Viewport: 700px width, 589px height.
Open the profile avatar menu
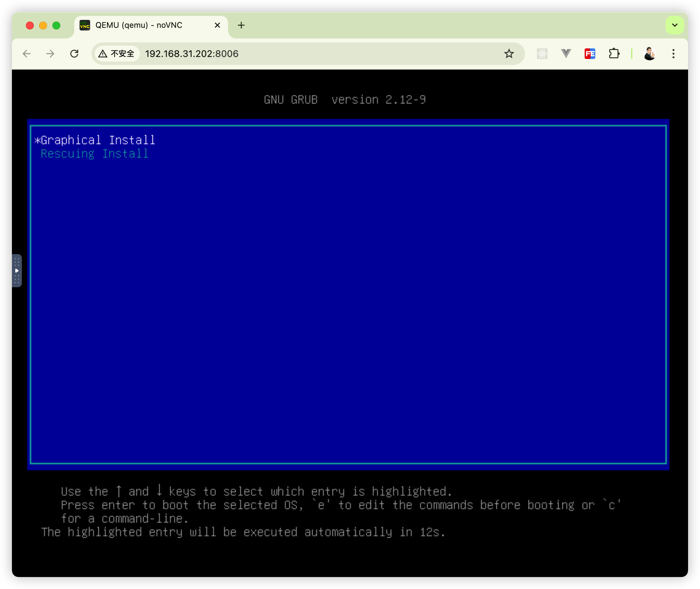pyautogui.click(x=649, y=54)
